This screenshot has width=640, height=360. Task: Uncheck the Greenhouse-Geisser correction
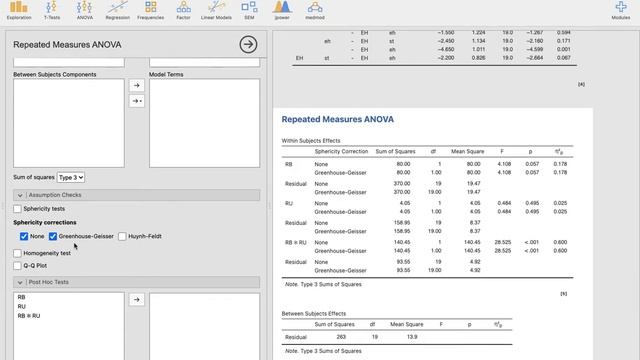tap(53, 236)
